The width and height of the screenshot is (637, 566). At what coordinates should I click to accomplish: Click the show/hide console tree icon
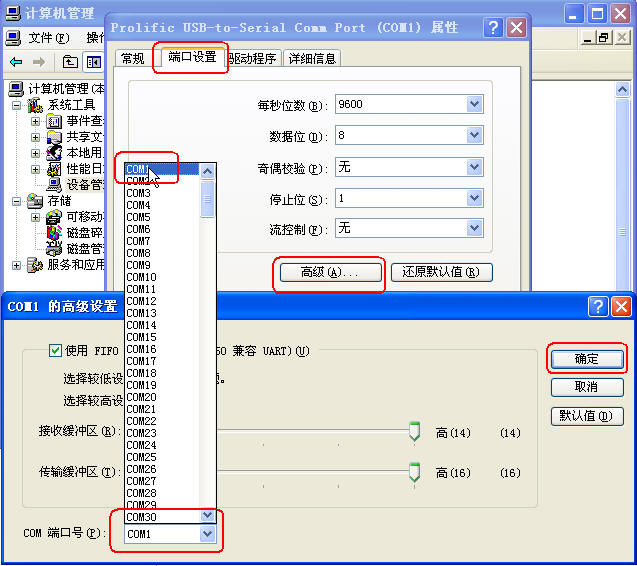click(x=94, y=63)
